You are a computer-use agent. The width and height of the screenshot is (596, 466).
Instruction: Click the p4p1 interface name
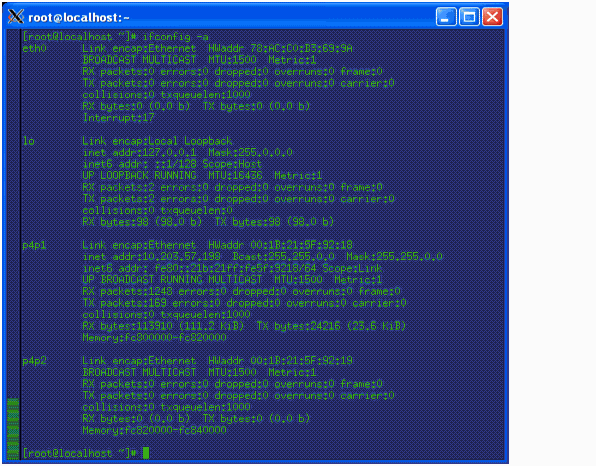pyautogui.click(x=34, y=245)
